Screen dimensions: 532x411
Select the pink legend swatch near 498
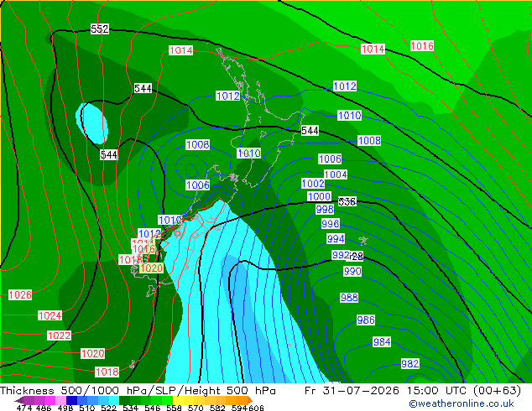pos(60,400)
